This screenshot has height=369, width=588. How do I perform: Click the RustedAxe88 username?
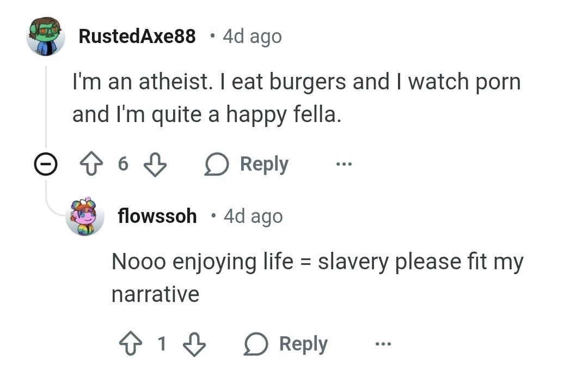click(x=137, y=37)
